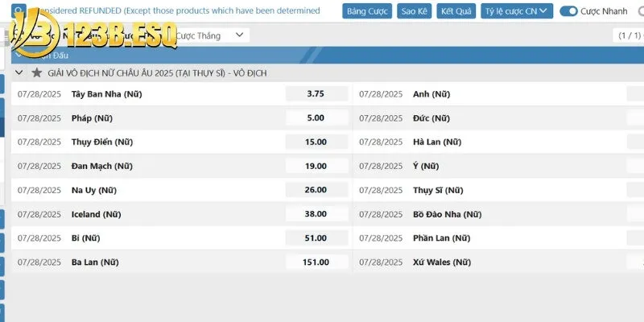The height and width of the screenshot is (322, 644).
Task: Collapse the blue Trận Đấu header chevron
Action: point(19,55)
